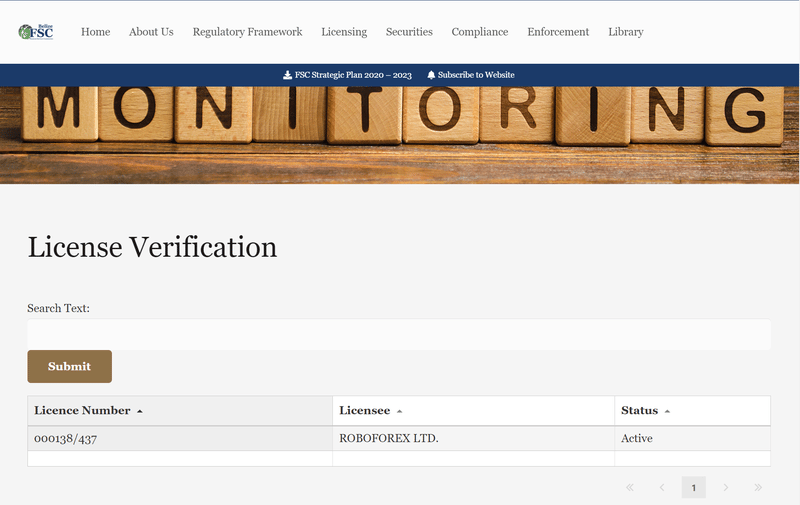Focus the Search Text input field
The image size is (800, 505).
point(398,334)
